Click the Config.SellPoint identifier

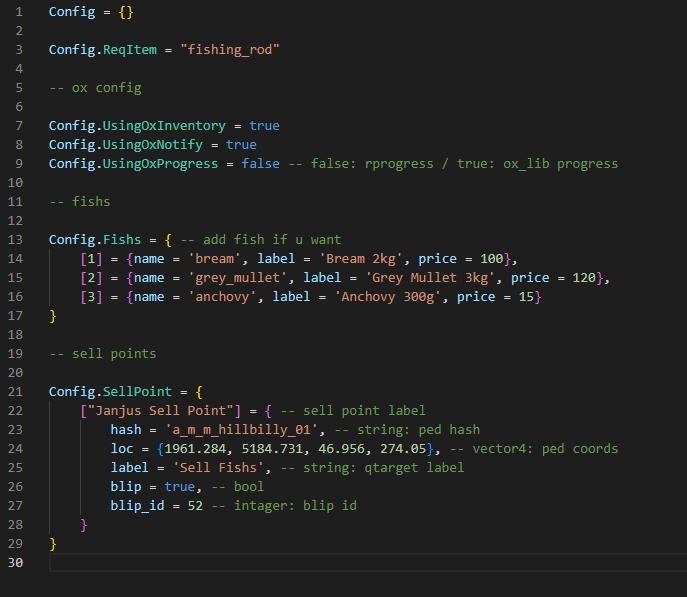point(110,392)
